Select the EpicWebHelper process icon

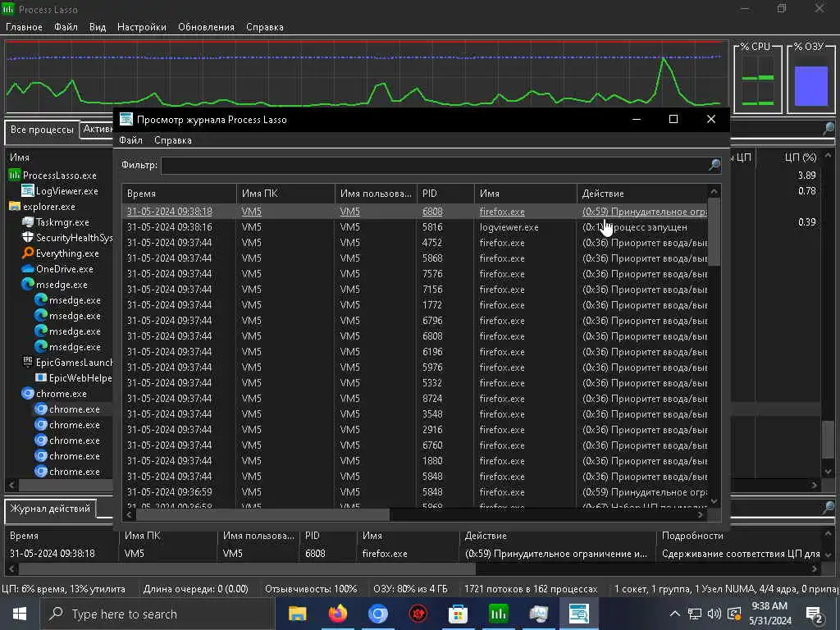pyautogui.click(x=41, y=377)
